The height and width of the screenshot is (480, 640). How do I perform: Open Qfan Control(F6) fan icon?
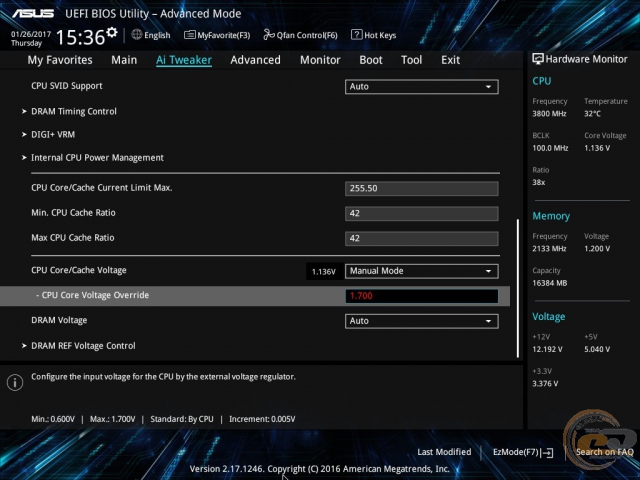tap(269, 35)
